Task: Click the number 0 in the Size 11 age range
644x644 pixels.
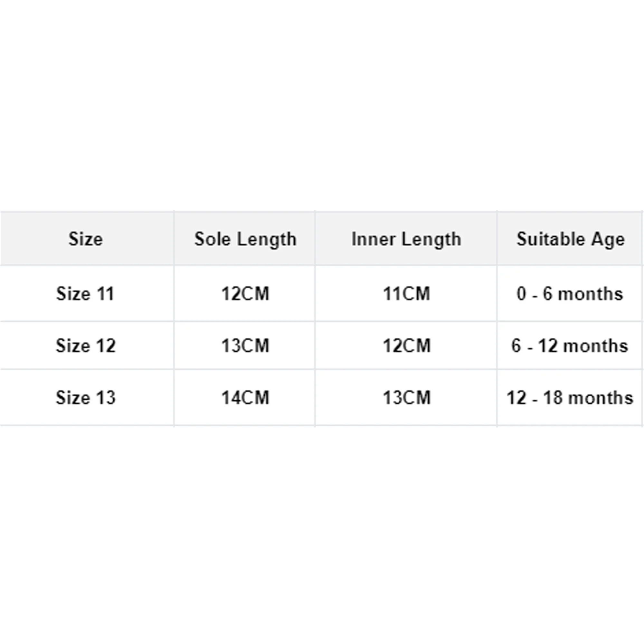Action: [x=521, y=294]
